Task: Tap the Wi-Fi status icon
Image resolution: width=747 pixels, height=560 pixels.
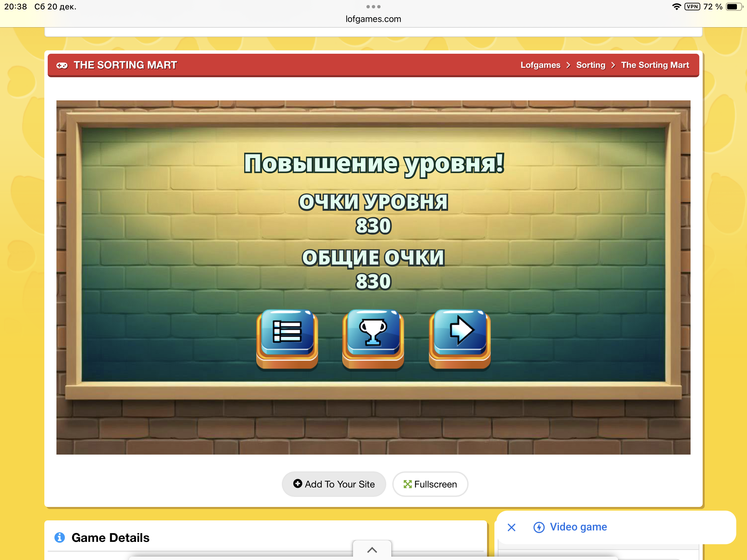Action: tap(676, 7)
